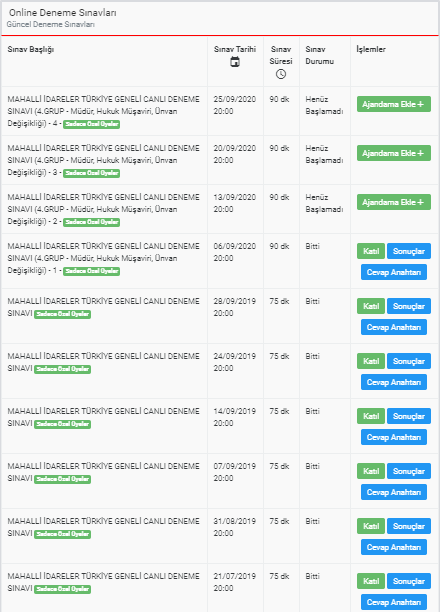Click Katıl for the 28/09/2019 exam
The image size is (440, 612).
coord(371,306)
